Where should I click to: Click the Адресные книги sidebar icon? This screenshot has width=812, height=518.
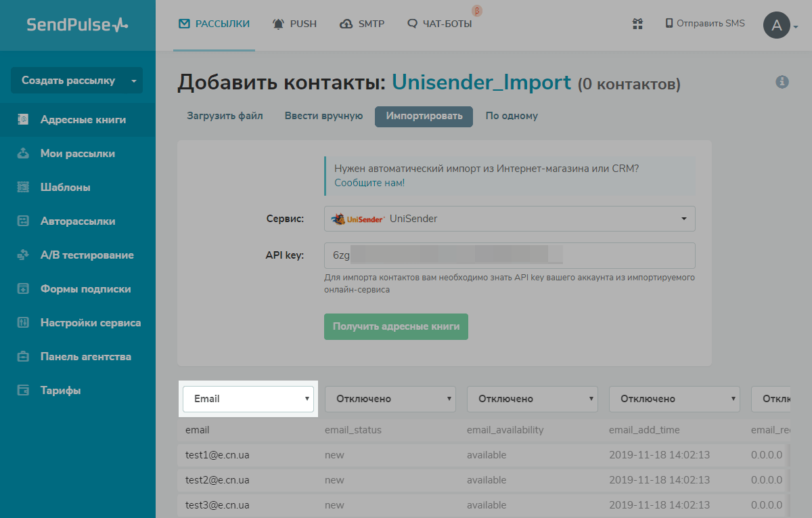[23, 120]
